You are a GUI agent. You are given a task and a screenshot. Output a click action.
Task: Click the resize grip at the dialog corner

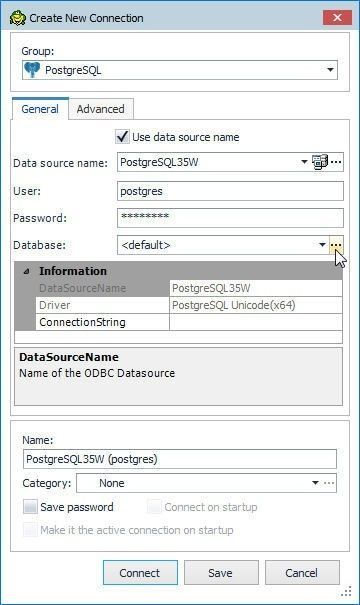pyautogui.click(x=346, y=591)
